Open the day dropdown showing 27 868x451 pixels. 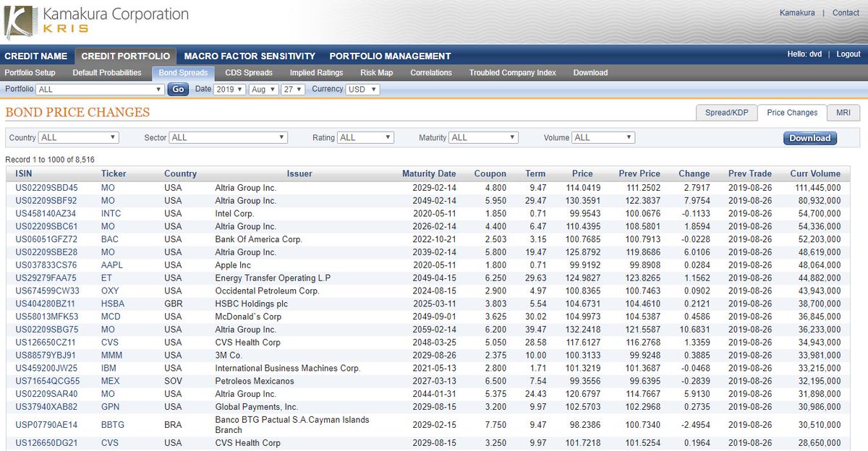pos(293,89)
